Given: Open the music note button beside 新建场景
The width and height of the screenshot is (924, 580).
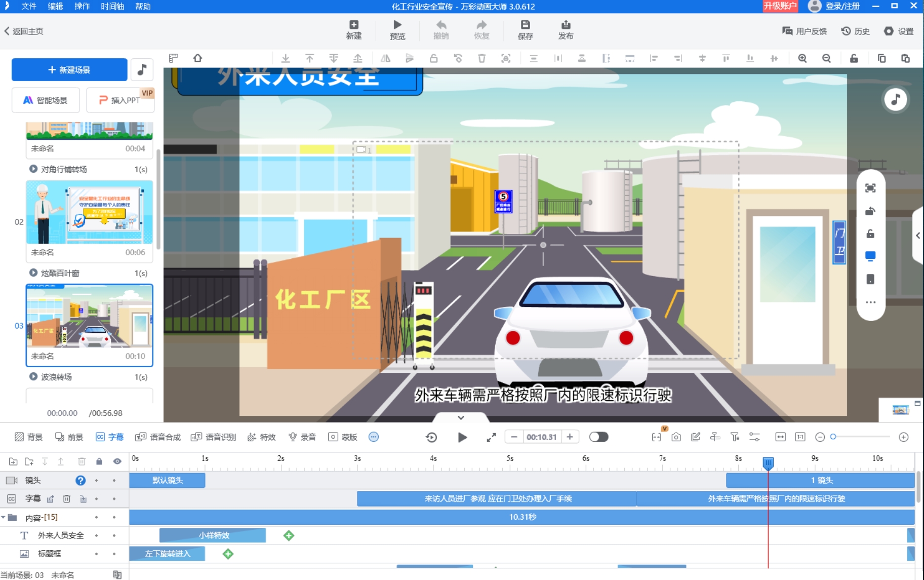Looking at the screenshot, I should (x=142, y=70).
